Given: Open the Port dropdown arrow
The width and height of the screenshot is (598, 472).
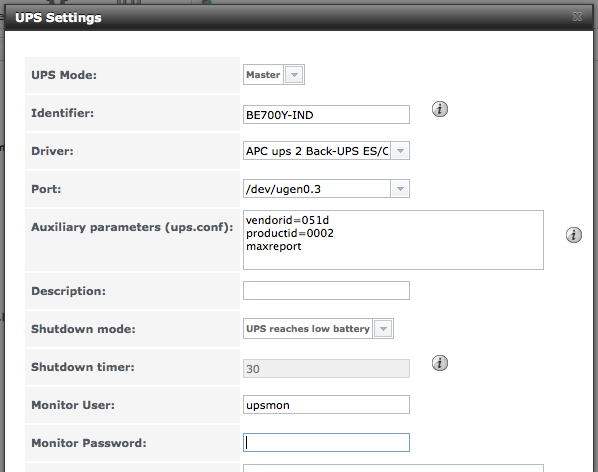Looking at the screenshot, I should tap(400, 189).
